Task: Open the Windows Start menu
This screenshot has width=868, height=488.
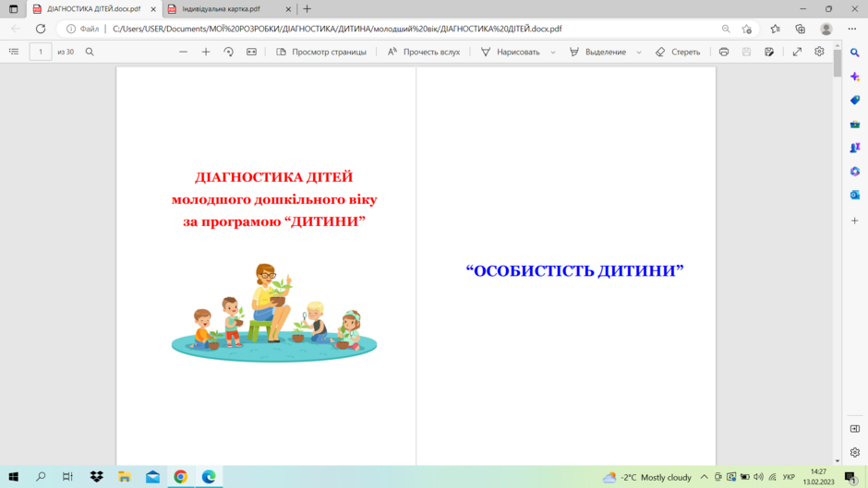Action: tap(13, 476)
